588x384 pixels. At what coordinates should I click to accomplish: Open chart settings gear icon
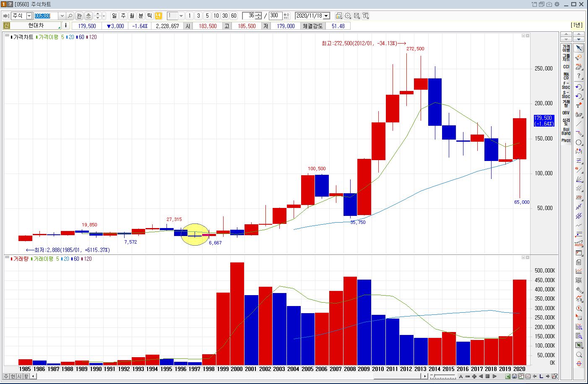point(348,16)
